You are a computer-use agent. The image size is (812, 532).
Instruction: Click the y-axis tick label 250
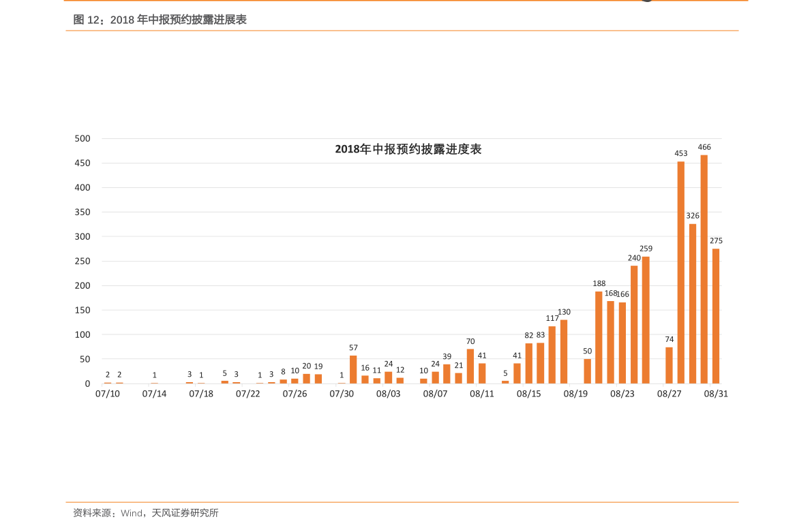point(82,262)
